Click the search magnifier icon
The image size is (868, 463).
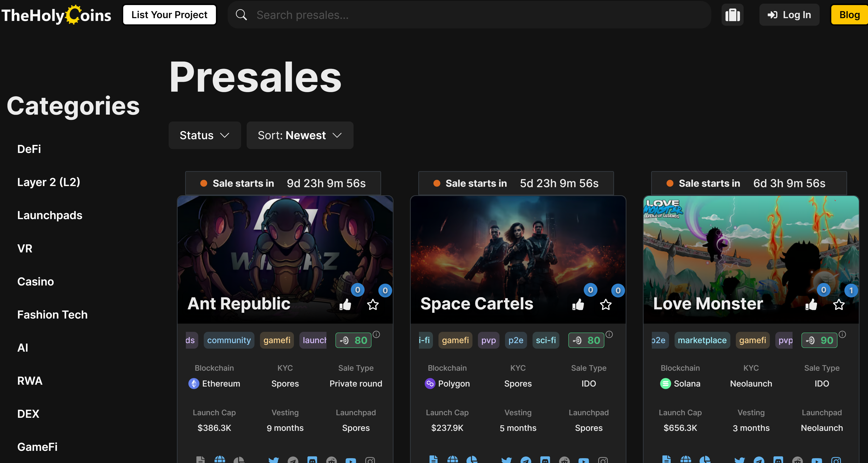(241, 15)
